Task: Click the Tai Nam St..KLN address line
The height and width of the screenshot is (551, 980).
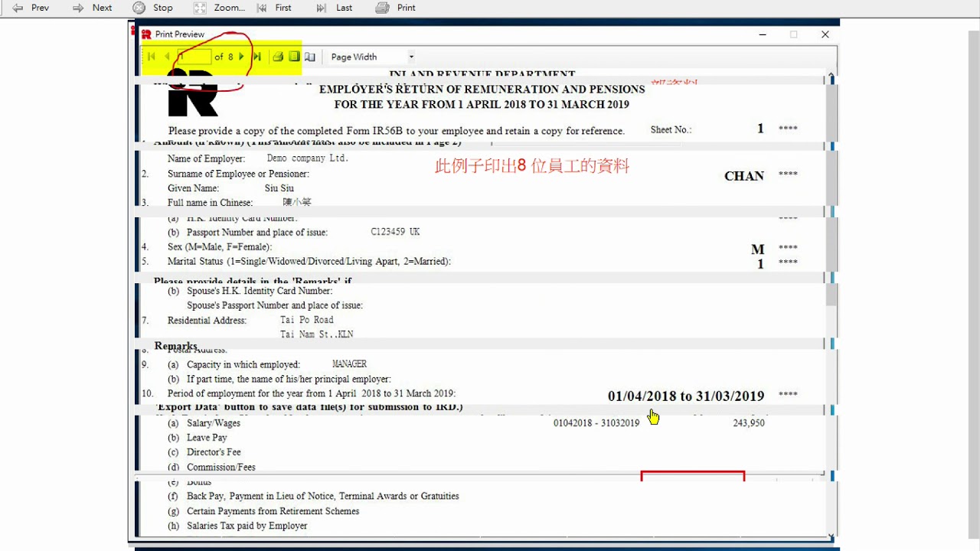Action: (x=317, y=334)
